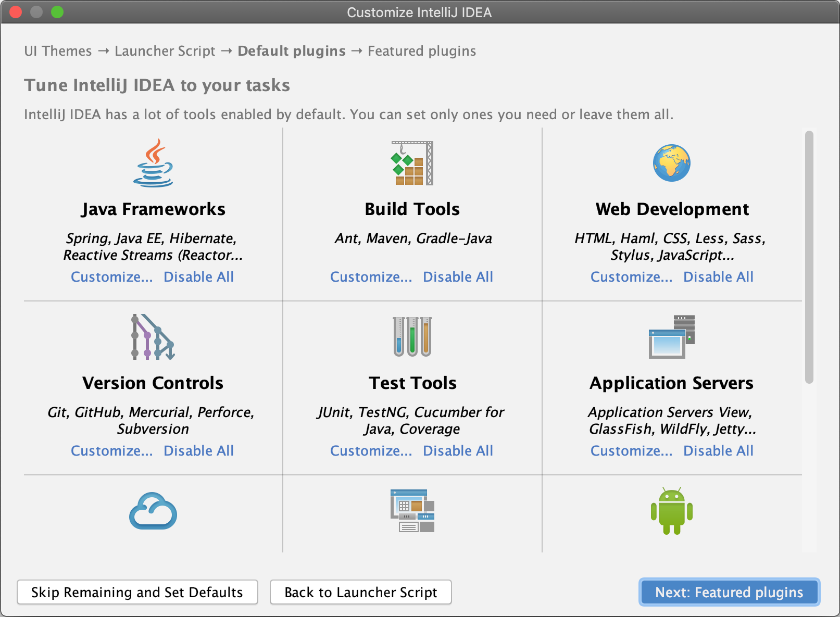Click the Application Servers server icon

point(671,337)
